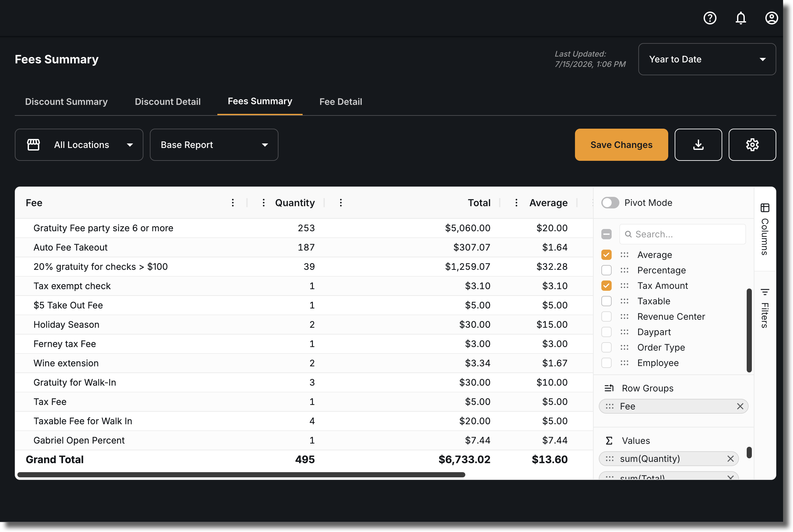Uncheck the Tax Amount column checkbox
The width and height of the screenshot is (793, 532).
606,286
